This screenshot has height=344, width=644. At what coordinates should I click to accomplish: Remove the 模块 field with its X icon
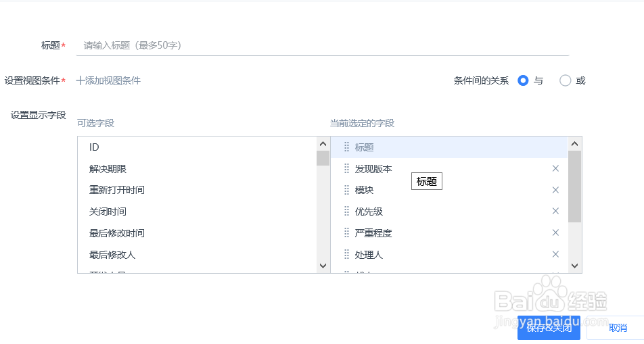pos(555,190)
